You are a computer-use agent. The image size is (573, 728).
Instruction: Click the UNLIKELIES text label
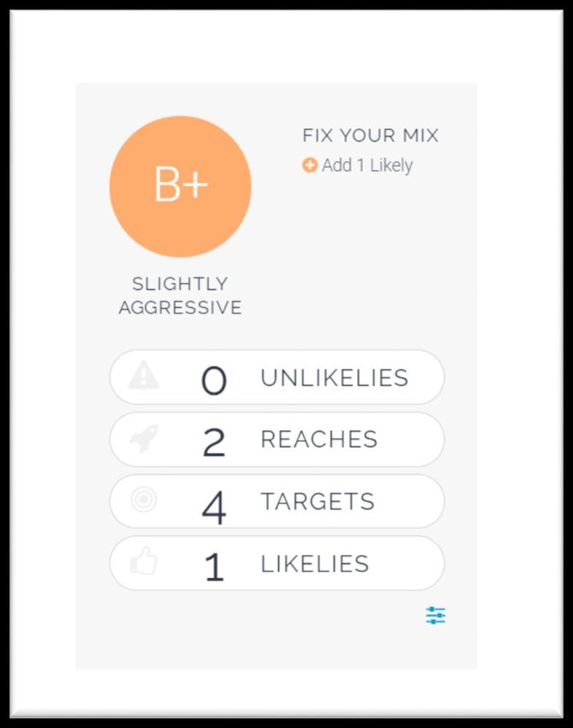point(334,378)
